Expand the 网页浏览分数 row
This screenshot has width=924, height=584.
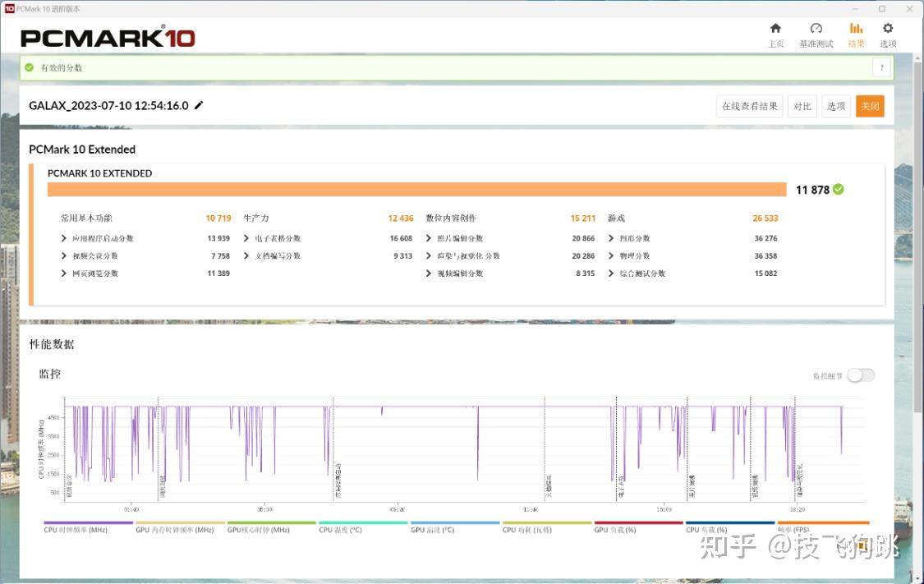point(63,274)
